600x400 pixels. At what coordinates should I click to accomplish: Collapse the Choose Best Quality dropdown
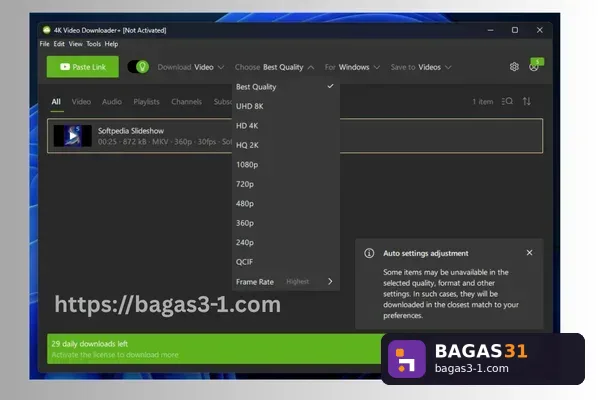pyautogui.click(x=274, y=67)
